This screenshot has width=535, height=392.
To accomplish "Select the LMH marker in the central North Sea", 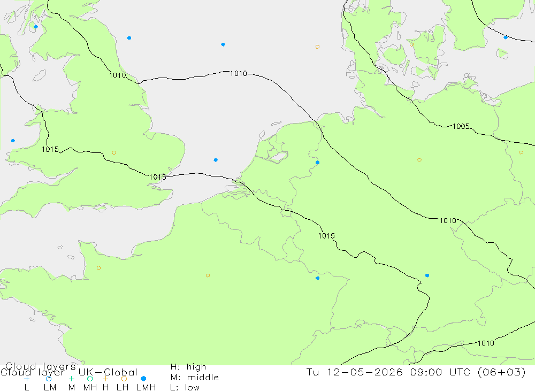I will pos(223,44).
